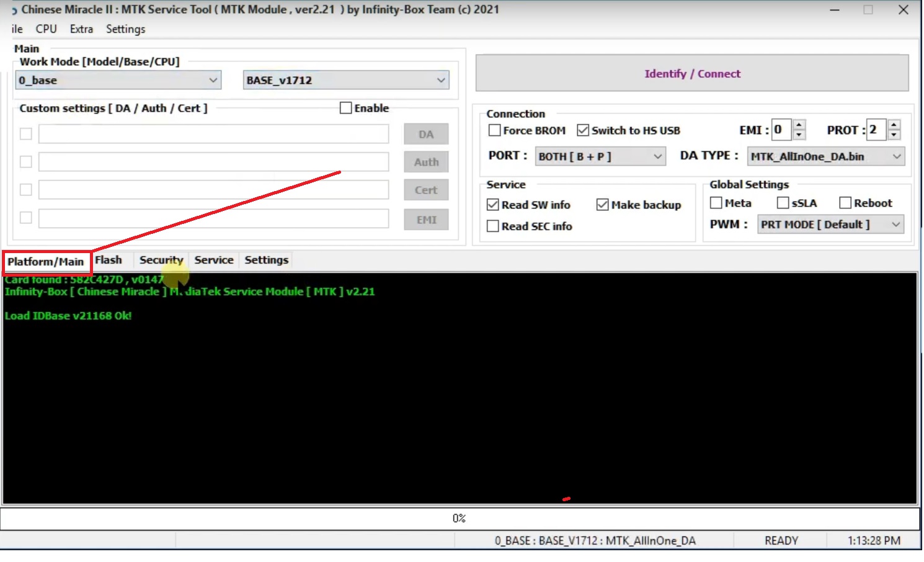Tick the checkbox beside the EMI path field
The height and width of the screenshot is (562, 924).
pos(26,218)
